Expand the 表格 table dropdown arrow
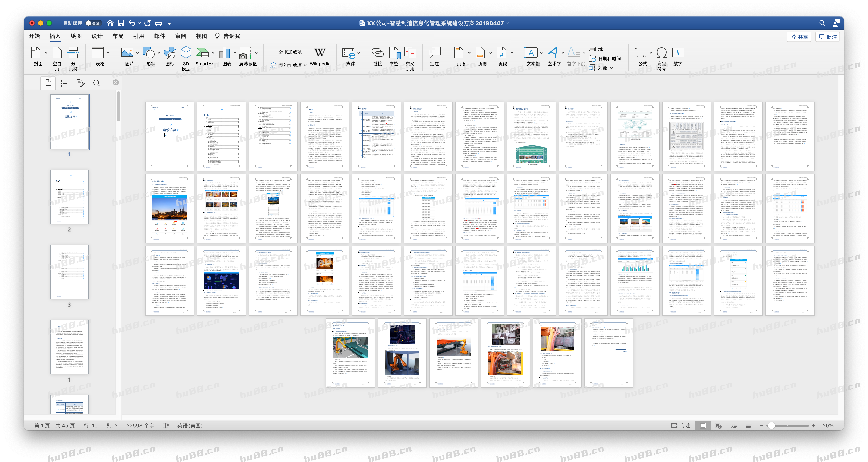The image size is (868, 462). click(x=108, y=53)
